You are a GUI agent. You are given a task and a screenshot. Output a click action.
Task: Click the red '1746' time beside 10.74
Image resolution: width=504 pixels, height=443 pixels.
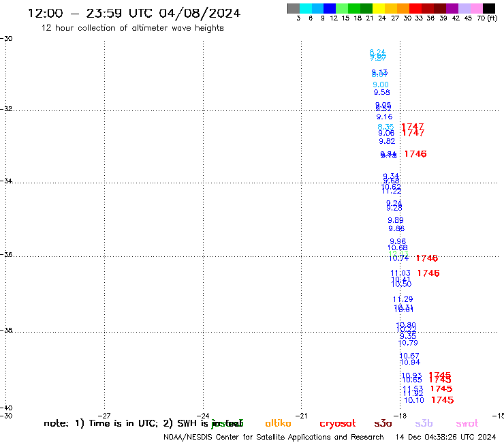coord(427,258)
